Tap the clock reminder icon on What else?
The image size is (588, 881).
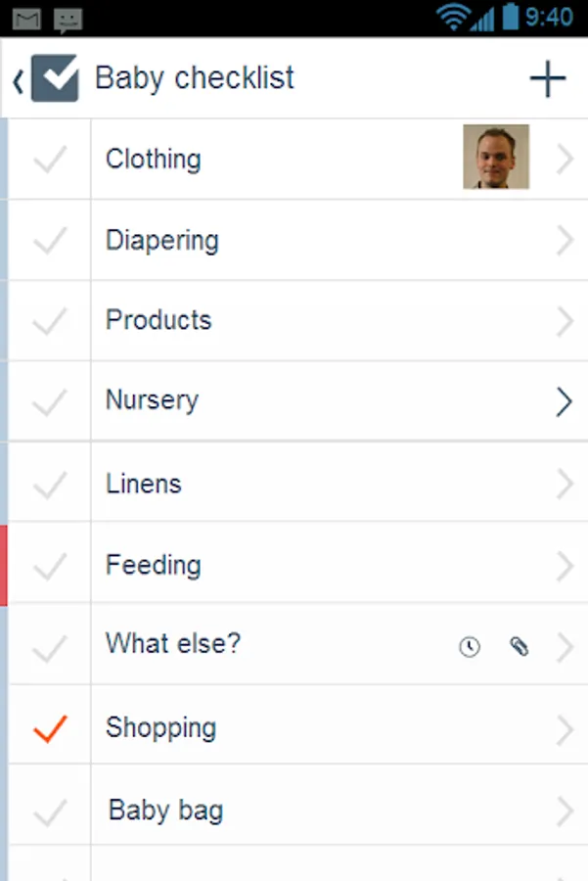pos(470,646)
